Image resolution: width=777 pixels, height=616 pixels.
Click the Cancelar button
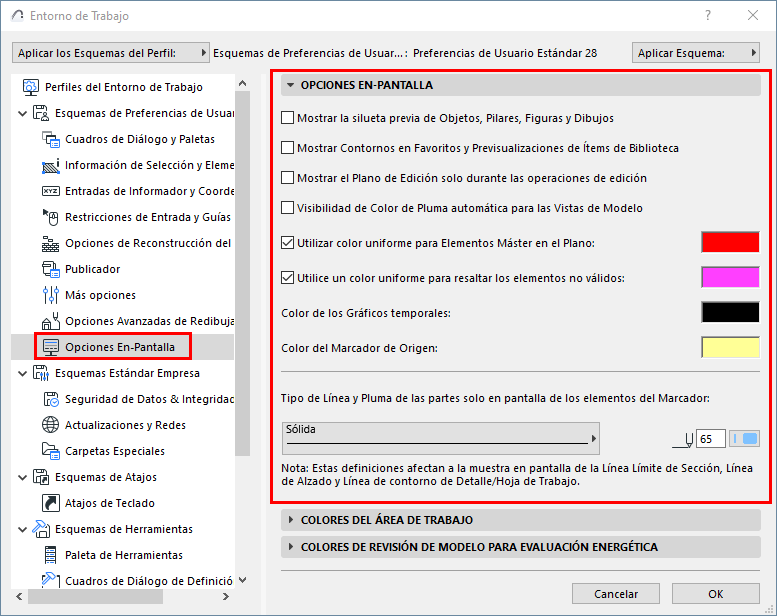pyautogui.click(x=615, y=594)
